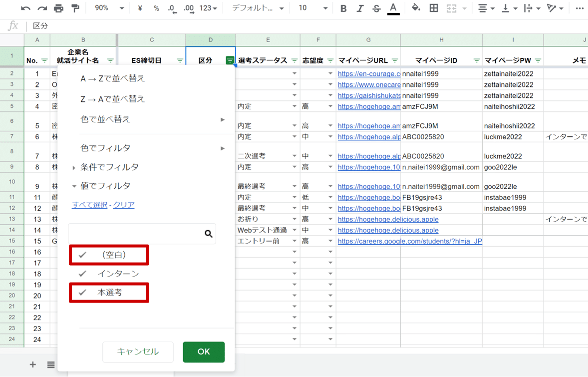The width and height of the screenshot is (588, 377).
Task: Confirm the filter with OK
Action: pyautogui.click(x=204, y=352)
